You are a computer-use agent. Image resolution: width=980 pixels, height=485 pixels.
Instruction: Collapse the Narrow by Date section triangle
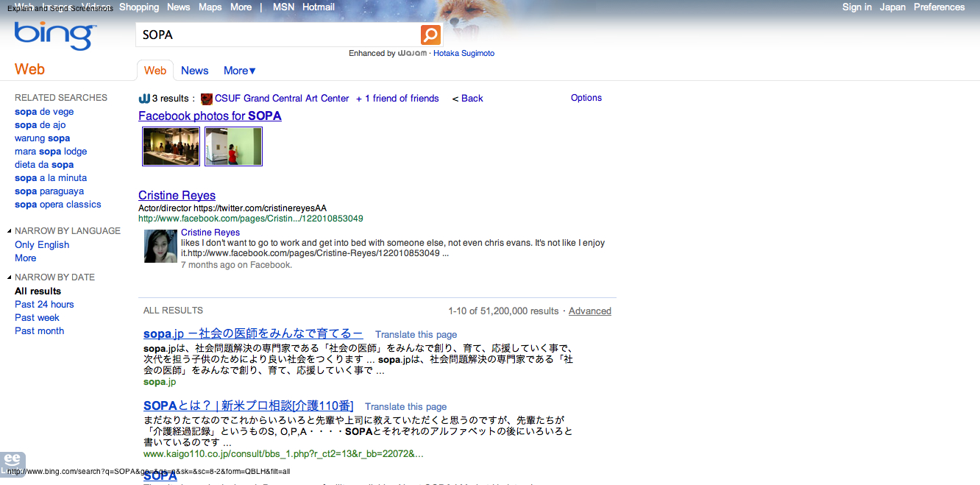9,277
